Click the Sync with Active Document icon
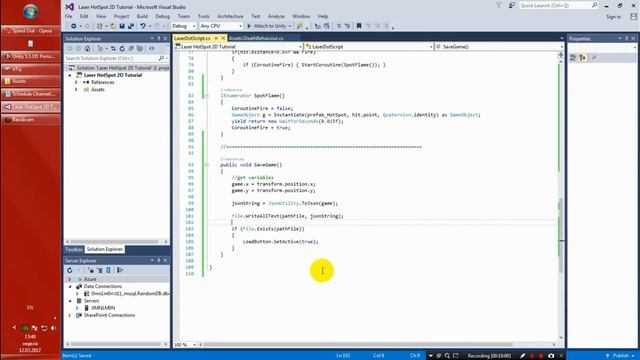The height and width of the screenshot is (360, 640). (113, 49)
